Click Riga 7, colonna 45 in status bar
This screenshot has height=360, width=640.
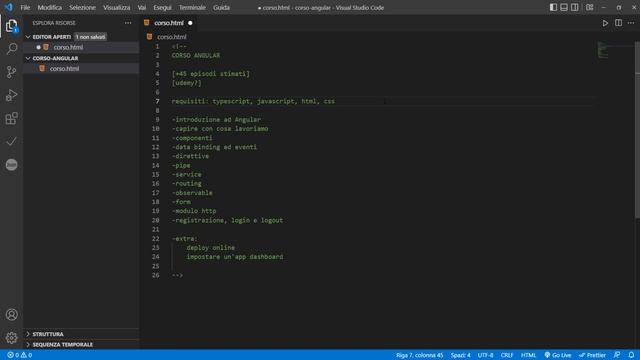pos(419,355)
